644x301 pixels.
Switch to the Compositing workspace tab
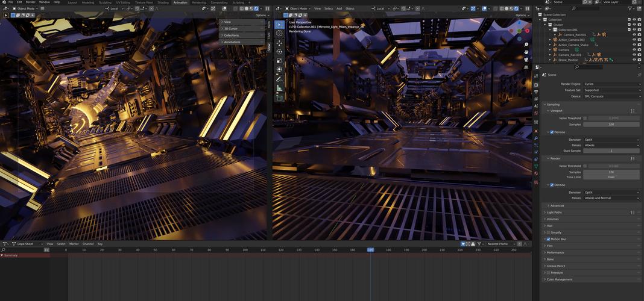(x=219, y=2)
